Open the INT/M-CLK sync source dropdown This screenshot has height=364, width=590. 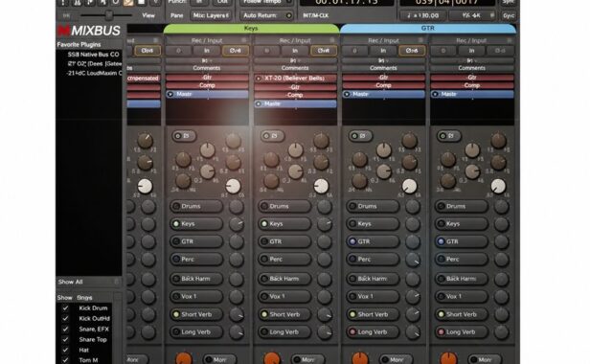point(316,15)
